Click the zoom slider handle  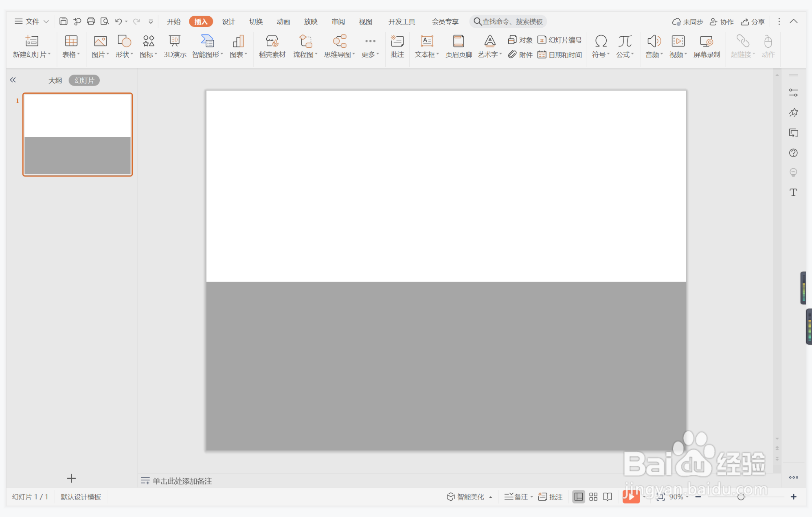pos(741,497)
